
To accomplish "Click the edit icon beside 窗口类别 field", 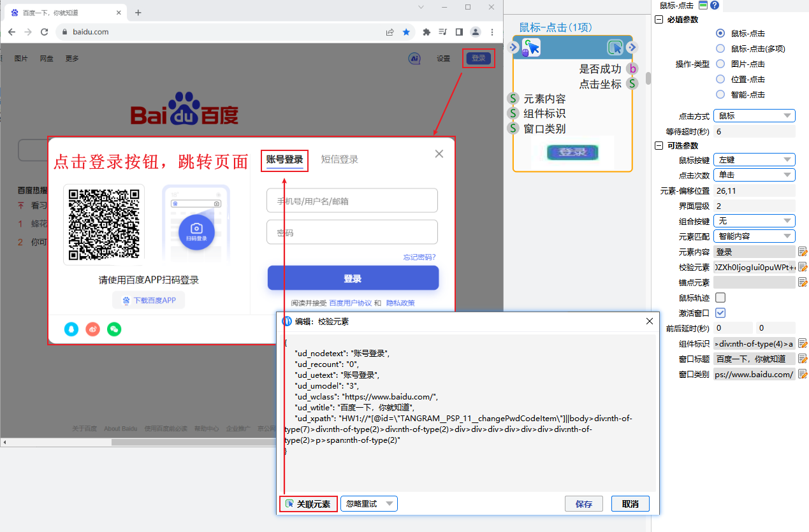I will coord(803,374).
